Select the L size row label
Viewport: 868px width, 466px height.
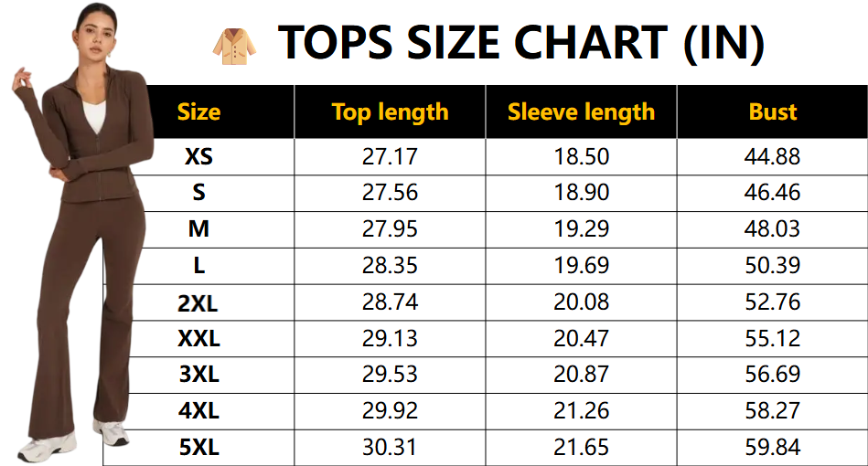click(198, 266)
